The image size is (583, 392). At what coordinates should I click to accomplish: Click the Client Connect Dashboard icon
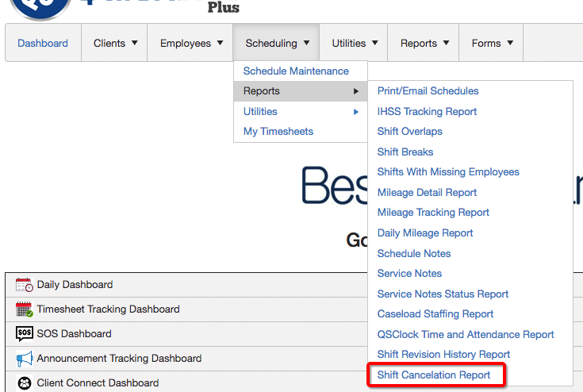coord(24,382)
